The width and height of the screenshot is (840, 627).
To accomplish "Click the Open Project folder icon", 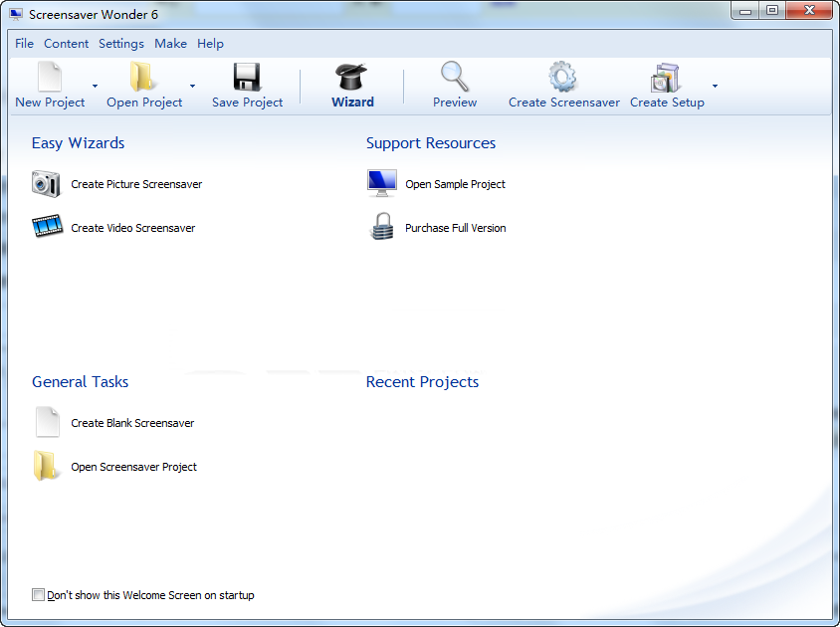I will point(142,77).
